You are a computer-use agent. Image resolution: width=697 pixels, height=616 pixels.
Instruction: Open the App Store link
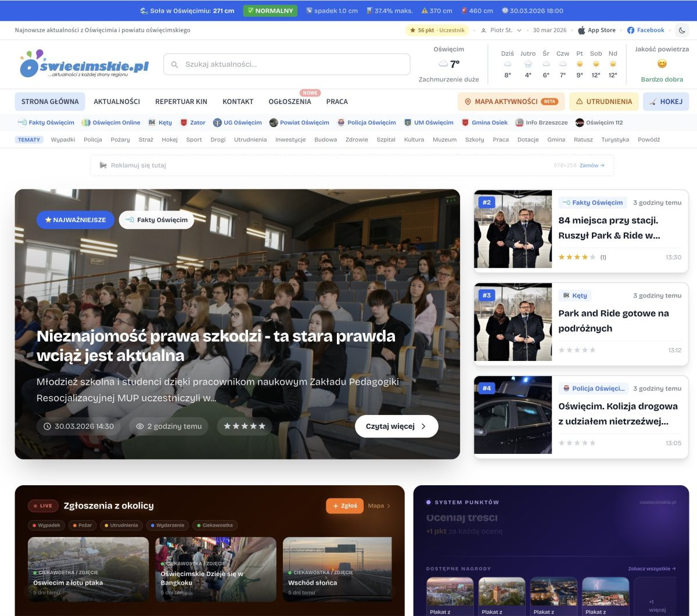pyautogui.click(x=597, y=30)
